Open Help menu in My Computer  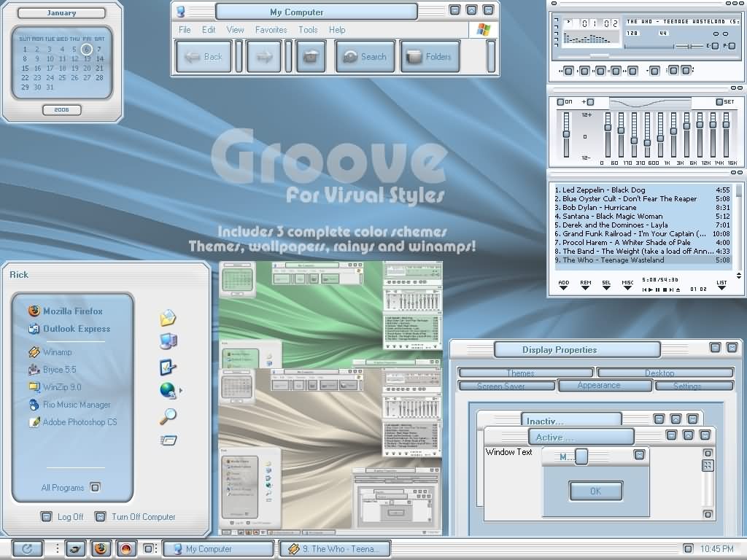tap(337, 30)
